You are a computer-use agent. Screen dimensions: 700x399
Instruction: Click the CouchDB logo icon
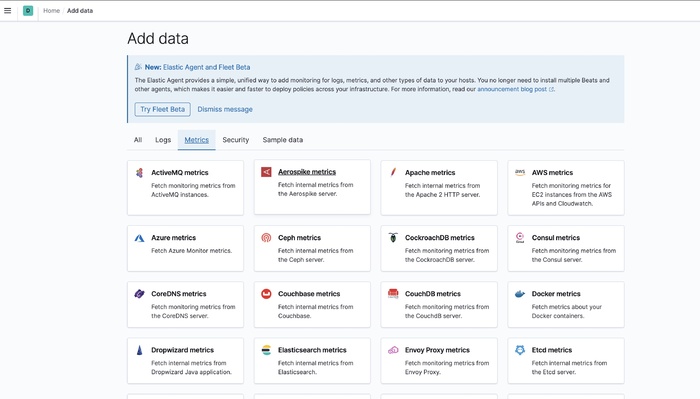[x=393, y=294]
